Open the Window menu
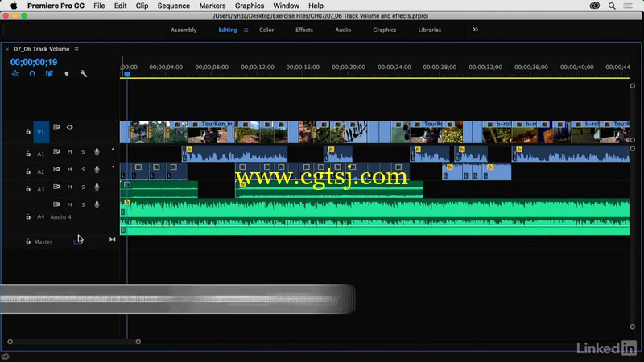The image size is (644, 362). [x=286, y=6]
